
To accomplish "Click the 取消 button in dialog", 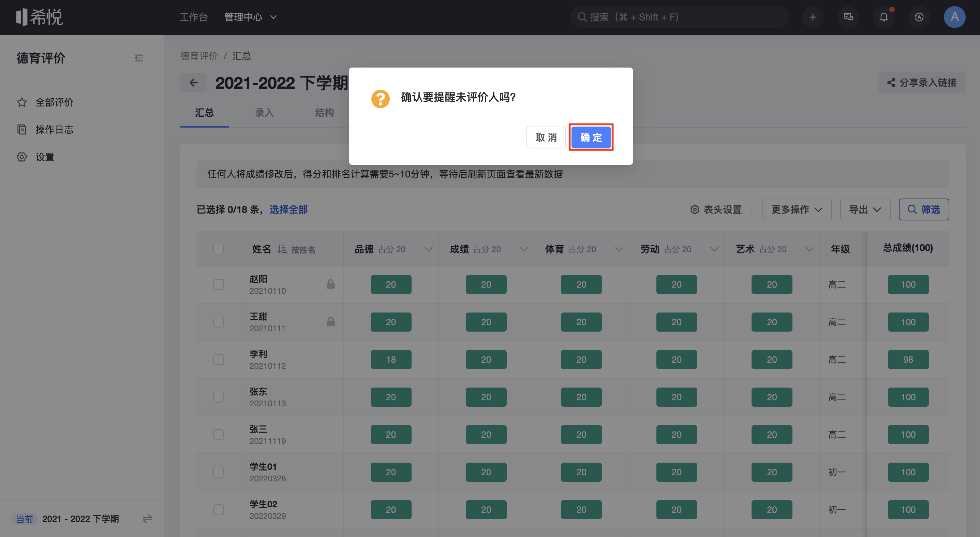I will (546, 137).
